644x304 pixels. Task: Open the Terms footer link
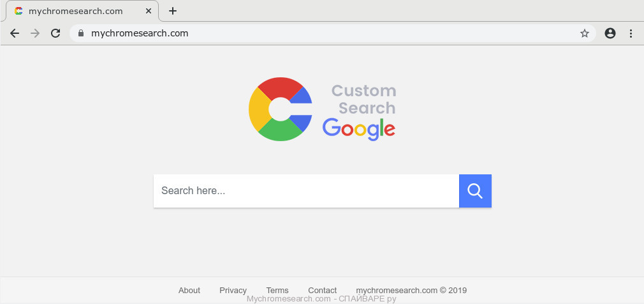click(x=277, y=290)
